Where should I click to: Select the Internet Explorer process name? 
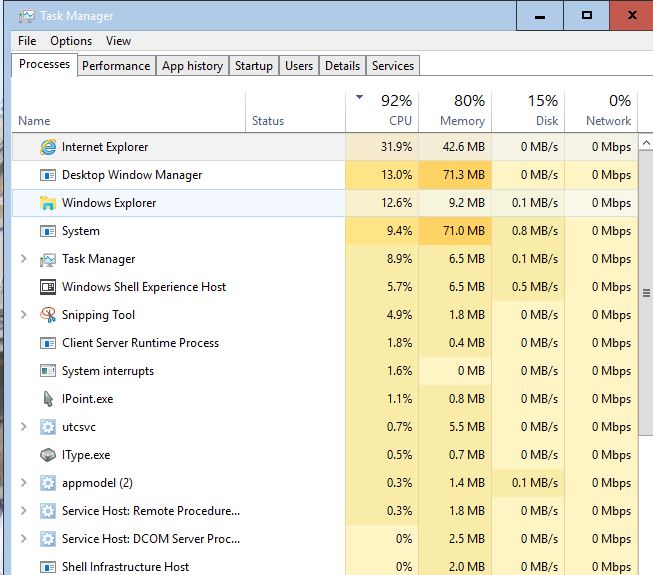(105, 147)
